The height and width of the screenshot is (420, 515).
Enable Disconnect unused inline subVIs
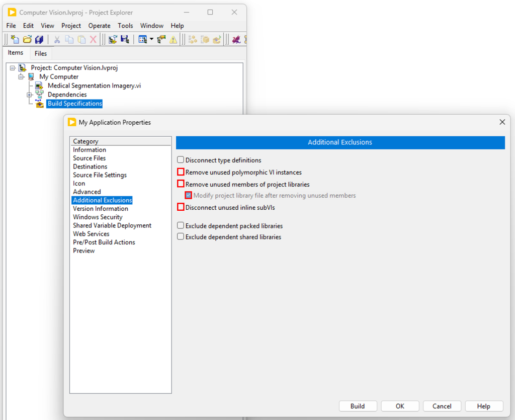[181, 207]
